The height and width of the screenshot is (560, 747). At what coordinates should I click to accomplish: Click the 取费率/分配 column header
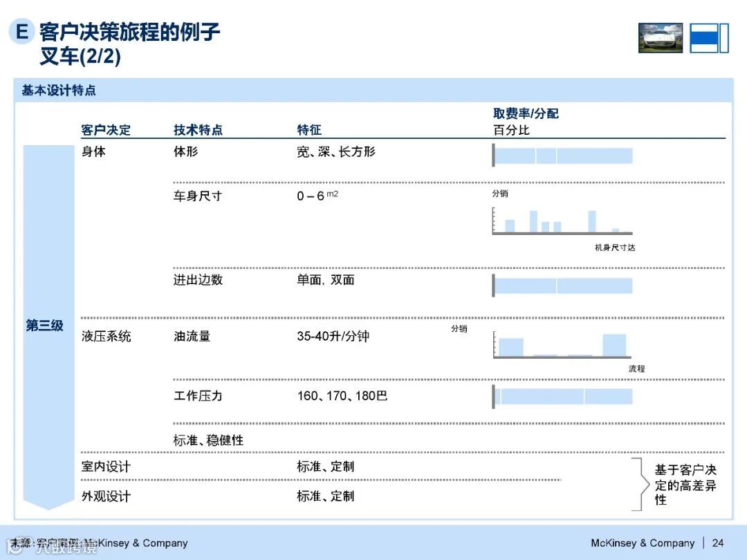click(526, 113)
